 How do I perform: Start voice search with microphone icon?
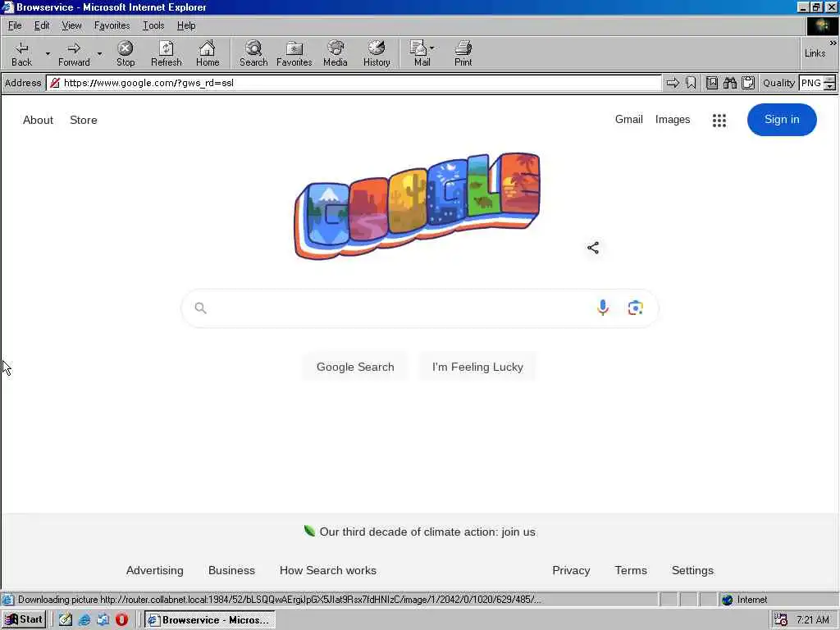click(x=603, y=308)
